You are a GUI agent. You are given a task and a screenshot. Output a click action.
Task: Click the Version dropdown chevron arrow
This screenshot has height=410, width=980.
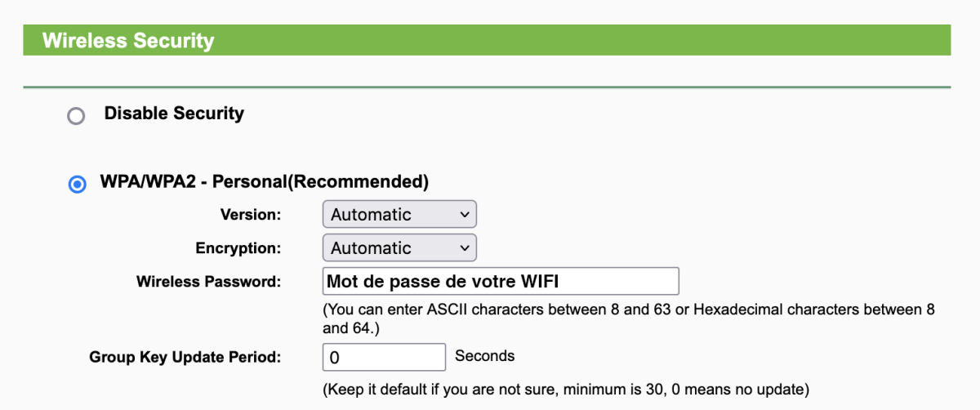[464, 215]
